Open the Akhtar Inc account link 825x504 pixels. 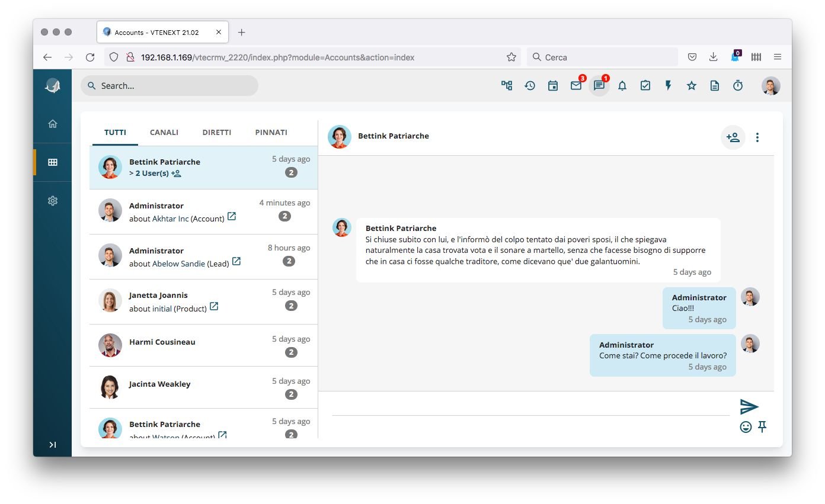click(x=171, y=219)
